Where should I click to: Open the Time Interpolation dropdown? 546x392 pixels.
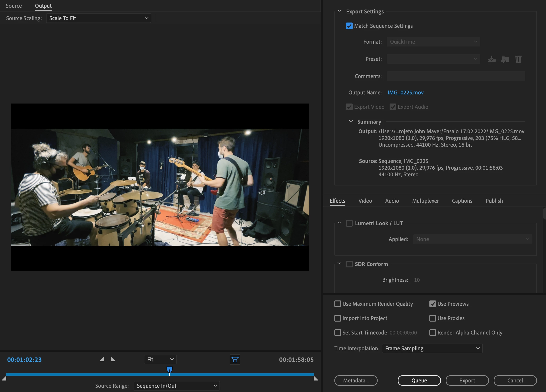tap(432, 348)
